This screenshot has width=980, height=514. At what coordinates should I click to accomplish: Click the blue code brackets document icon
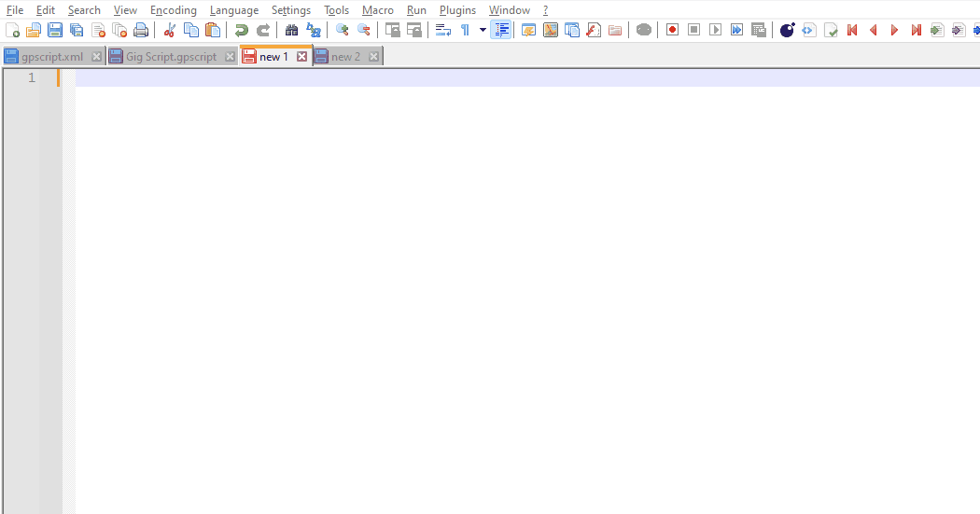(809, 30)
